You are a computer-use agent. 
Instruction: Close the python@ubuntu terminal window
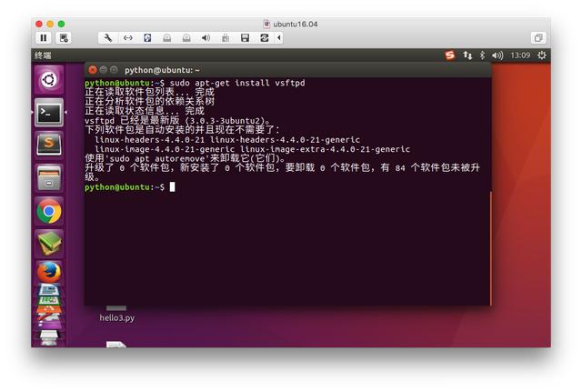click(x=93, y=70)
